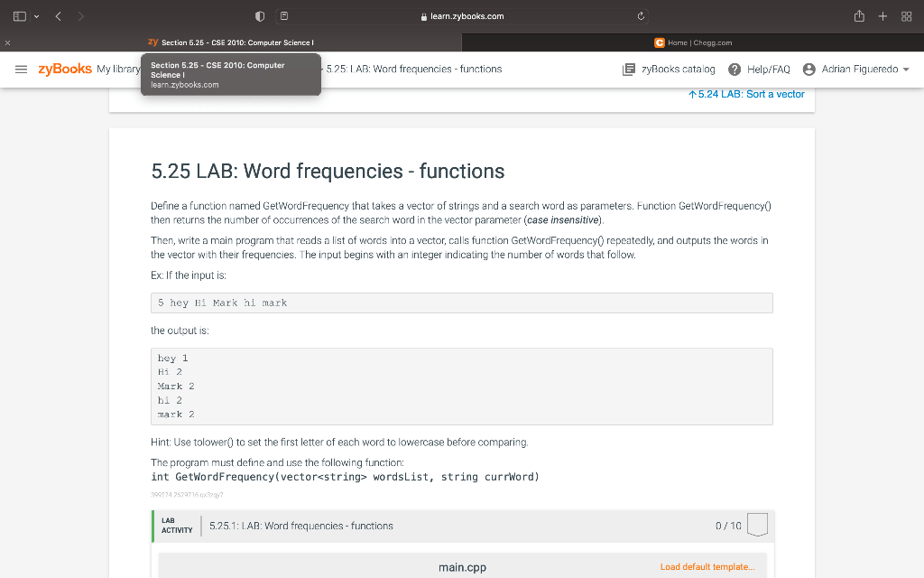Reload the page with refresh icon
924x578 pixels.
641,16
